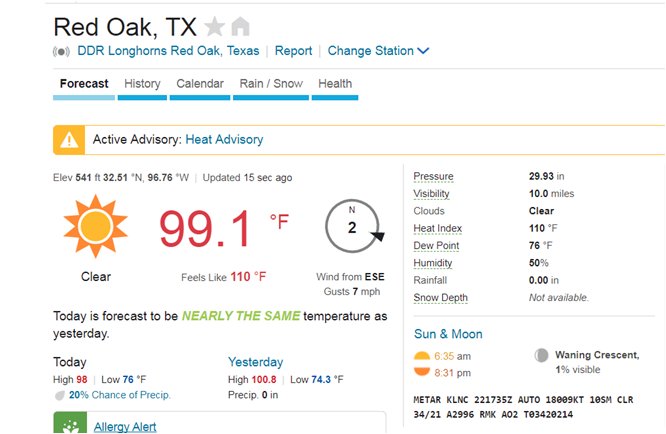
Task: Open the Rain / Snow tab
Action: [x=271, y=84]
